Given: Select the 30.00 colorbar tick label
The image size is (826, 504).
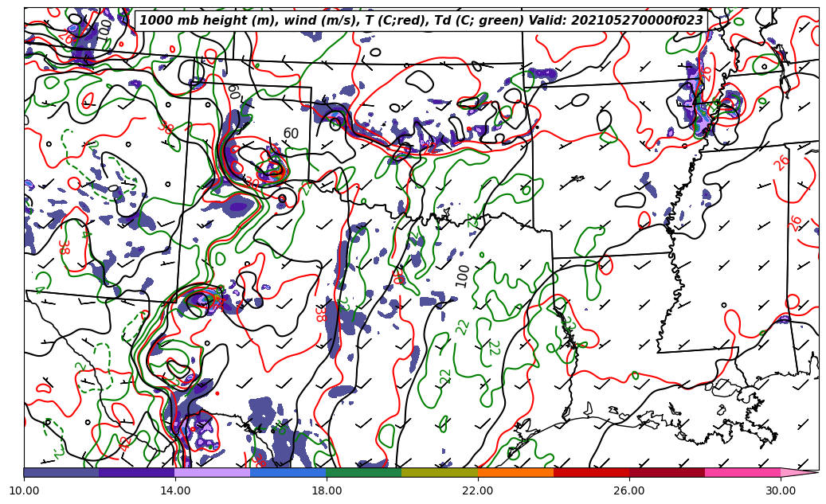Looking at the screenshot, I should pyautogui.click(x=781, y=490).
